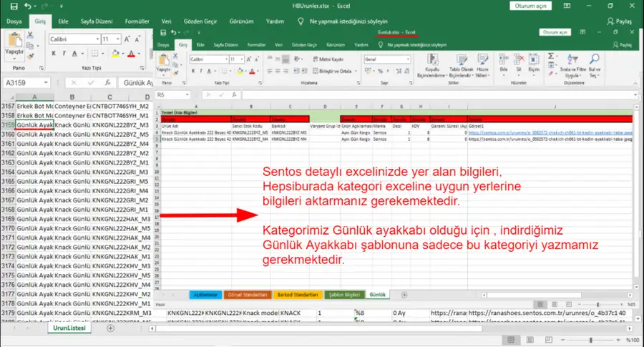Click Undo arrow in Gunluk.xlsx title bar

[x=173, y=32]
